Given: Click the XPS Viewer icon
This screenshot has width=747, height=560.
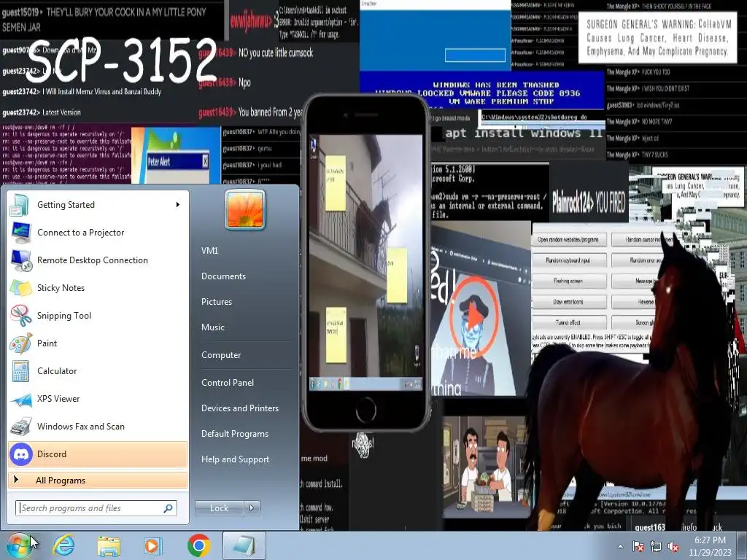Looking at the screenshot, I should click(x=20, y=399).
